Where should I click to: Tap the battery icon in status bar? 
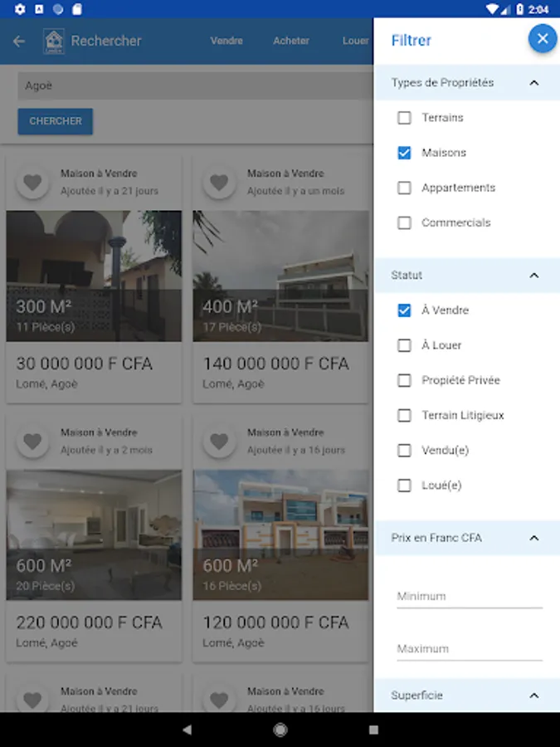point(520,9)
